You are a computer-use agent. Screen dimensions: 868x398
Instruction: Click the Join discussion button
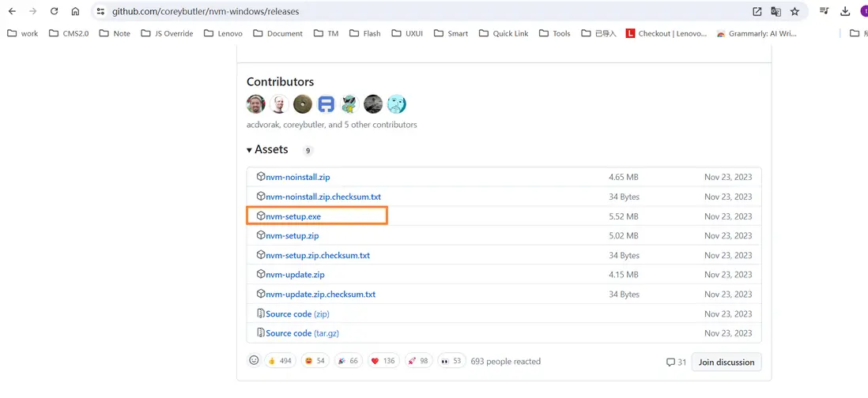pyautogui.click(x=726, y=362)
